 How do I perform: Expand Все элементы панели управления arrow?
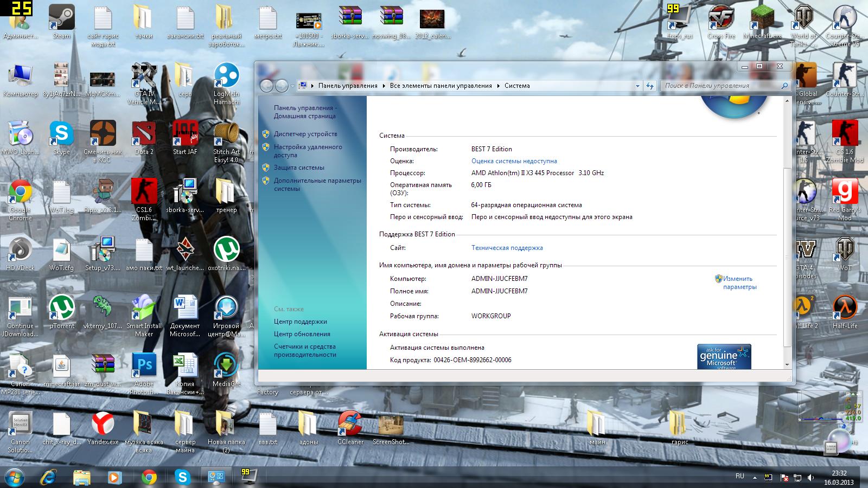tap(498, 86)
